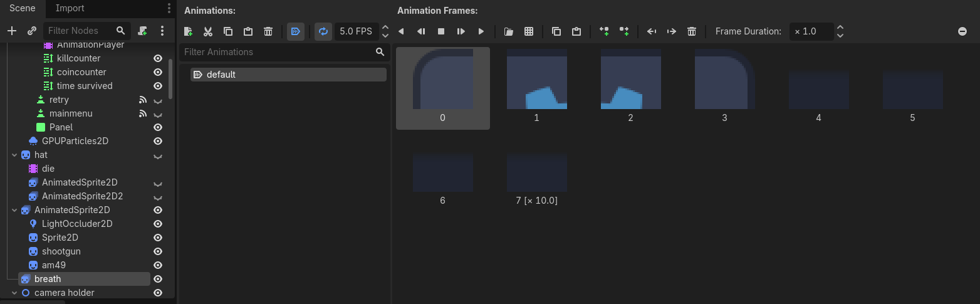This screenshot has height=304, width=980.
Task: Select the shootgun node in tree
Action: pyautogui.click(x=61, y=251)
